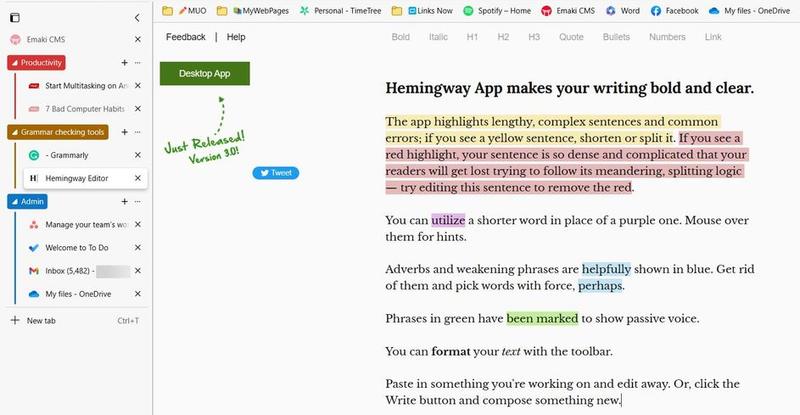Screen dimensions: 800x415
Task: Collapse the Admin tab group
Action: [27, 202]
